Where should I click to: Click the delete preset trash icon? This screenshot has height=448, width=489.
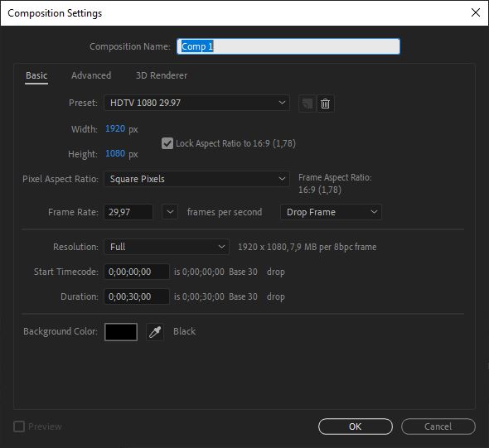[325, 104]
